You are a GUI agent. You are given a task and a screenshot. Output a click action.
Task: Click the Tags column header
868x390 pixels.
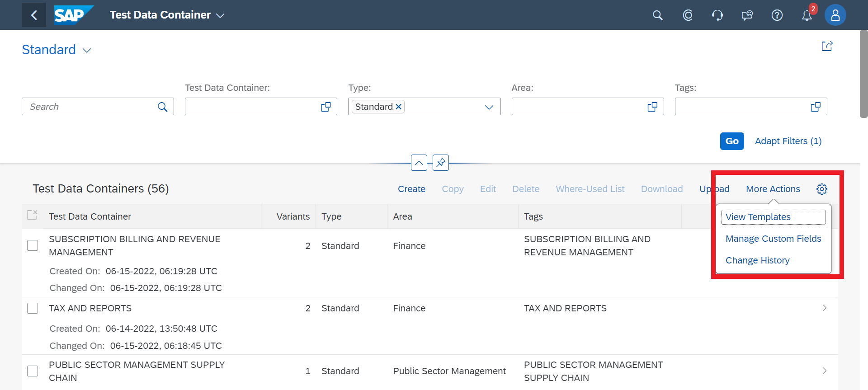[600, 216]
